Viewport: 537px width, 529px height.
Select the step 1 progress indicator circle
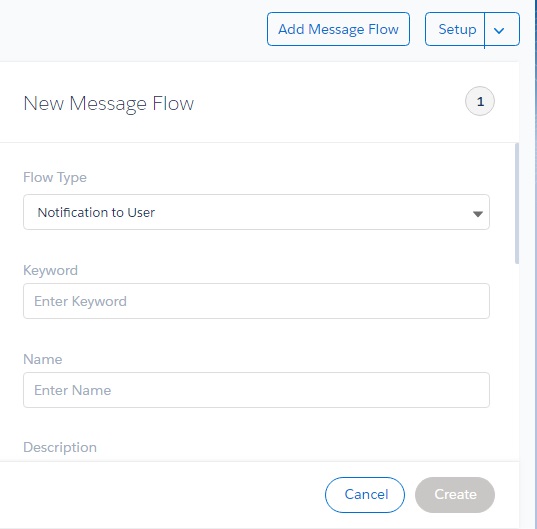[480, 101]
